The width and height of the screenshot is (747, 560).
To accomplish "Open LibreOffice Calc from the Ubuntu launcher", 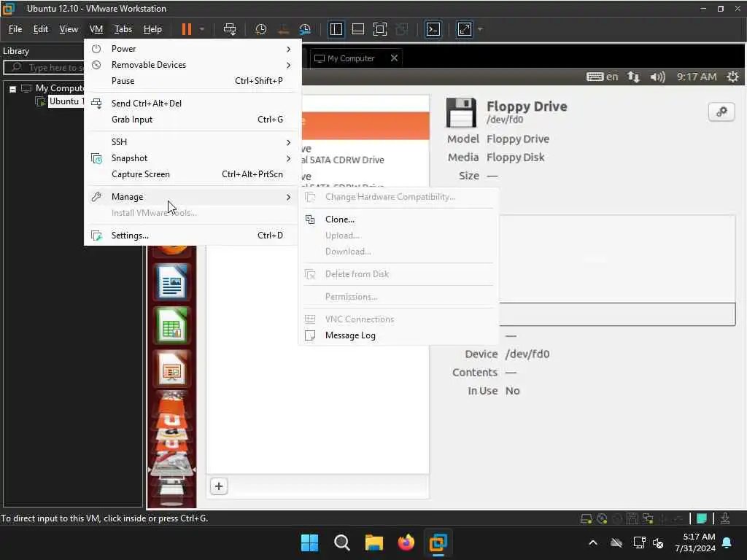I will click(172, 325).
